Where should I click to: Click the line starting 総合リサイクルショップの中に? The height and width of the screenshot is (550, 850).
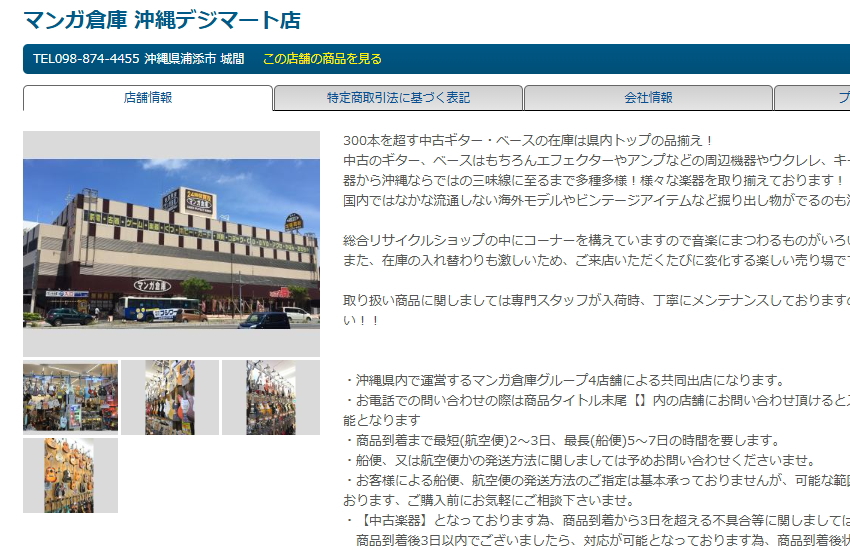[596, 240]
